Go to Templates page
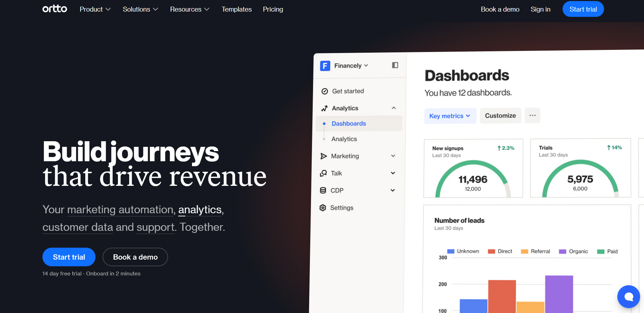644x313 pixels. (x=237, y=9)
